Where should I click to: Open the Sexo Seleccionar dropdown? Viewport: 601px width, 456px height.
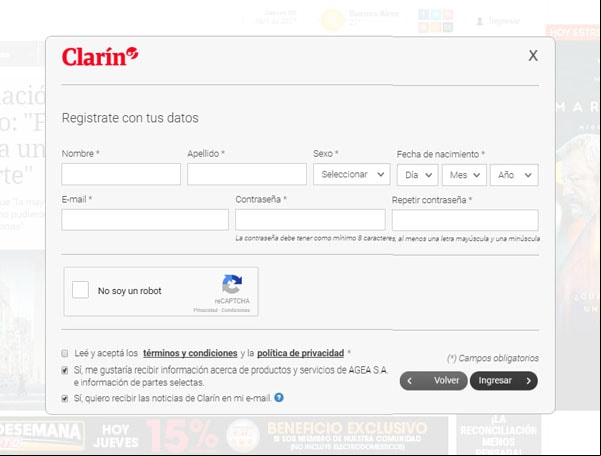point(351,174)
